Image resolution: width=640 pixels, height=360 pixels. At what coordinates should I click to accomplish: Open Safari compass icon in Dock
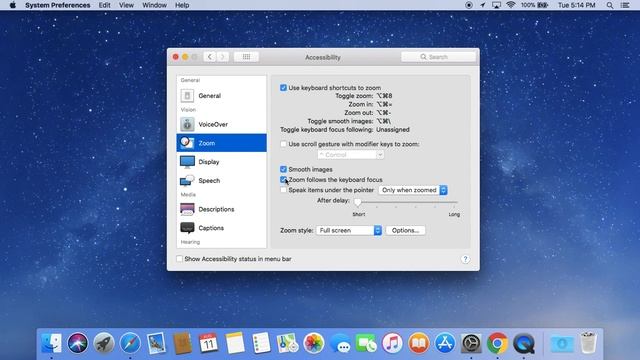coord(130,343)
